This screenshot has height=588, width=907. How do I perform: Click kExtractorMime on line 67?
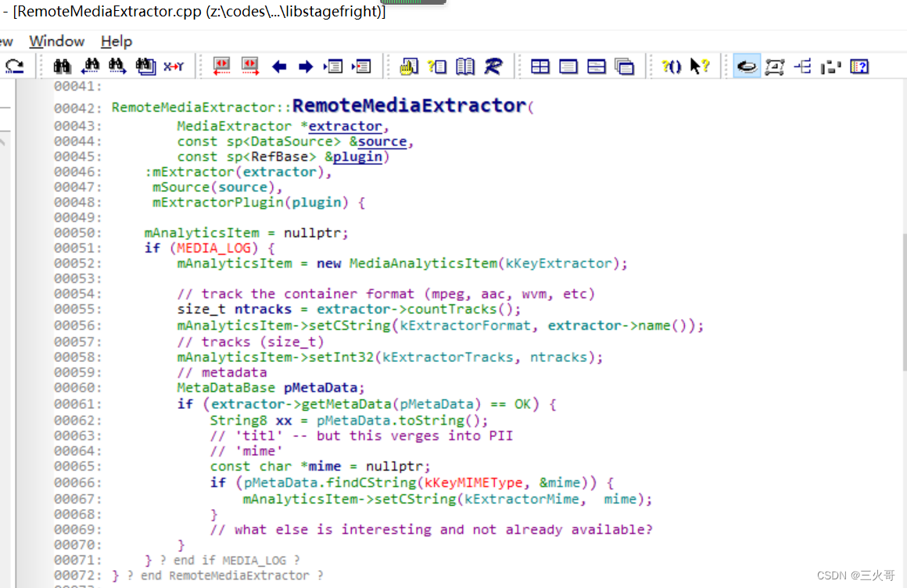[522, 499]
